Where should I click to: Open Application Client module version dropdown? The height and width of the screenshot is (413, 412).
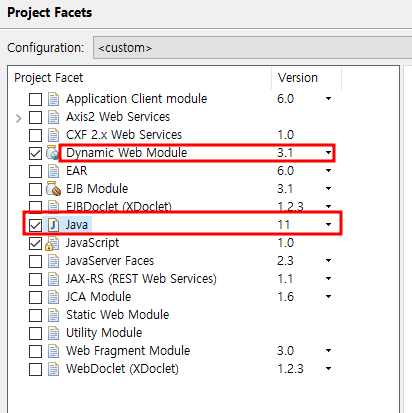click(328, 99)
